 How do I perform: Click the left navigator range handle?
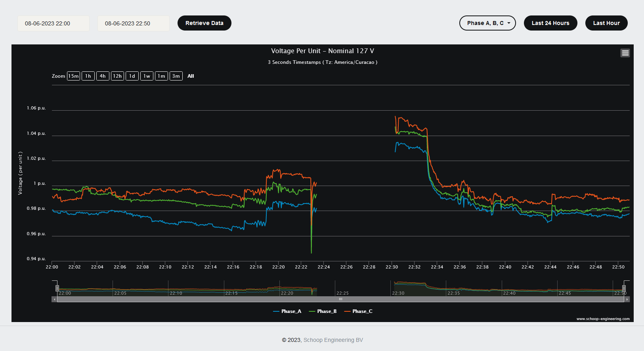point(57,288)
